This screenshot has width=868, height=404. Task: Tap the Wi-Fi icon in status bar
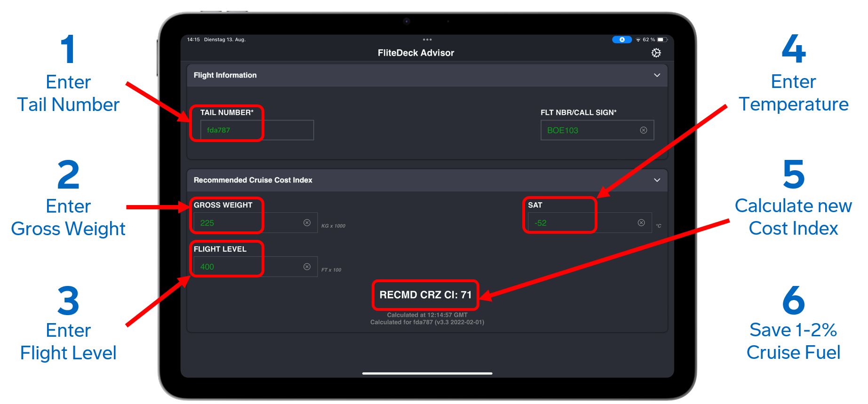[638, 40]
